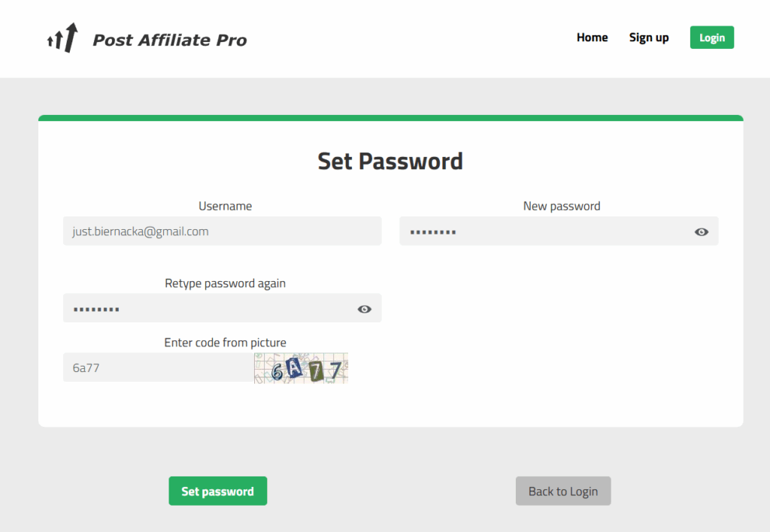Show the New password using eye icon
The image size is (770, 532).
tap(702, 231)
